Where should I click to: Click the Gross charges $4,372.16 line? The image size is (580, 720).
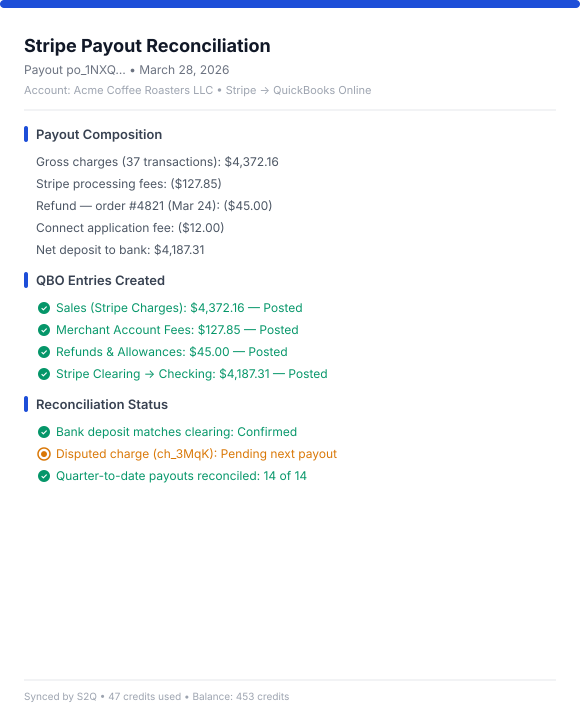tap(158, 162)
